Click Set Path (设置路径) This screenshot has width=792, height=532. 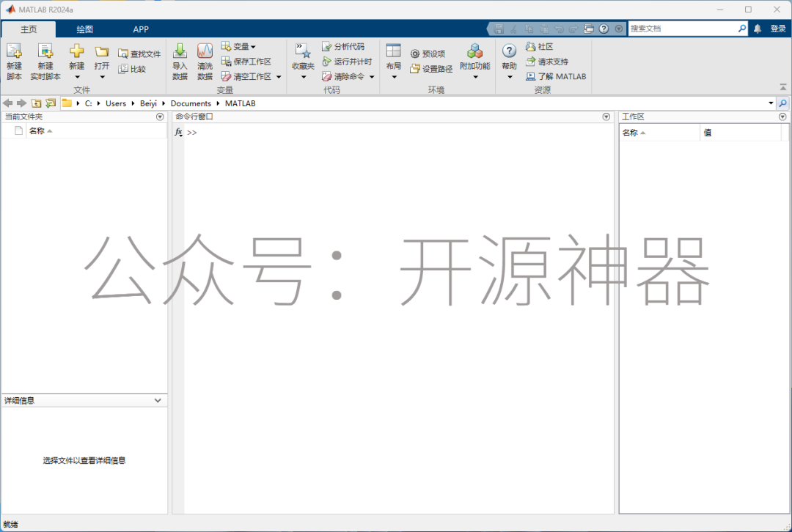[431, 69]
